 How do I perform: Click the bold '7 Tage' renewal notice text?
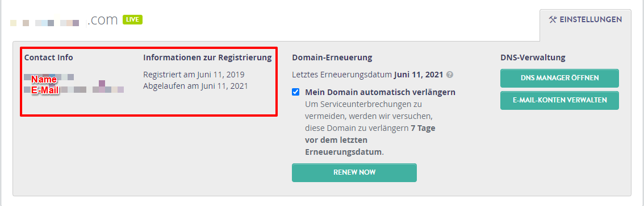pyautogui.click(x=423, y=128)
